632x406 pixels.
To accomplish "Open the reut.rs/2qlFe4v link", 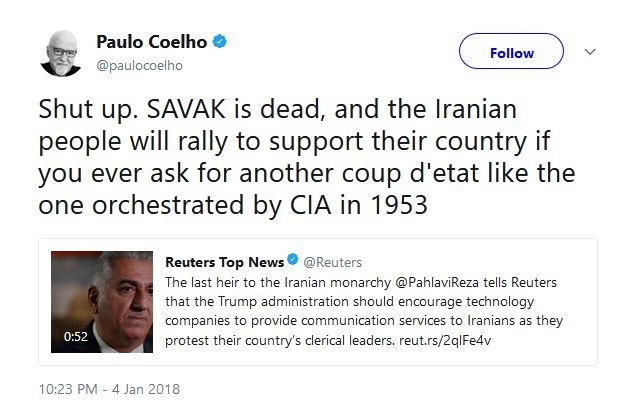I will point(445,341).
